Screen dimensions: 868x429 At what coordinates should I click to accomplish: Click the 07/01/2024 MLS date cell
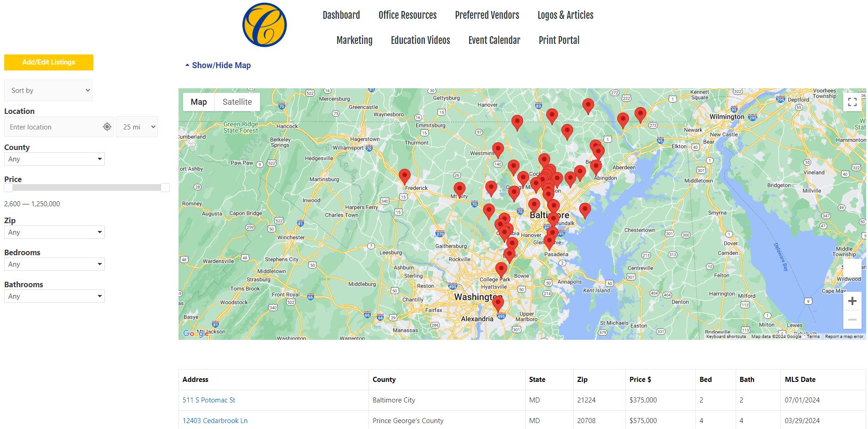(x=823, y=400)
